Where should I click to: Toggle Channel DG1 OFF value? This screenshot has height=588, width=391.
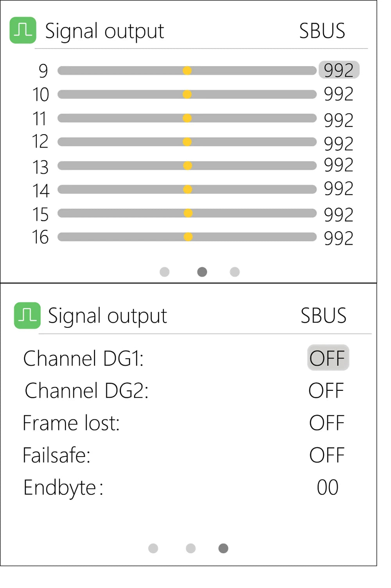[328, 358]
